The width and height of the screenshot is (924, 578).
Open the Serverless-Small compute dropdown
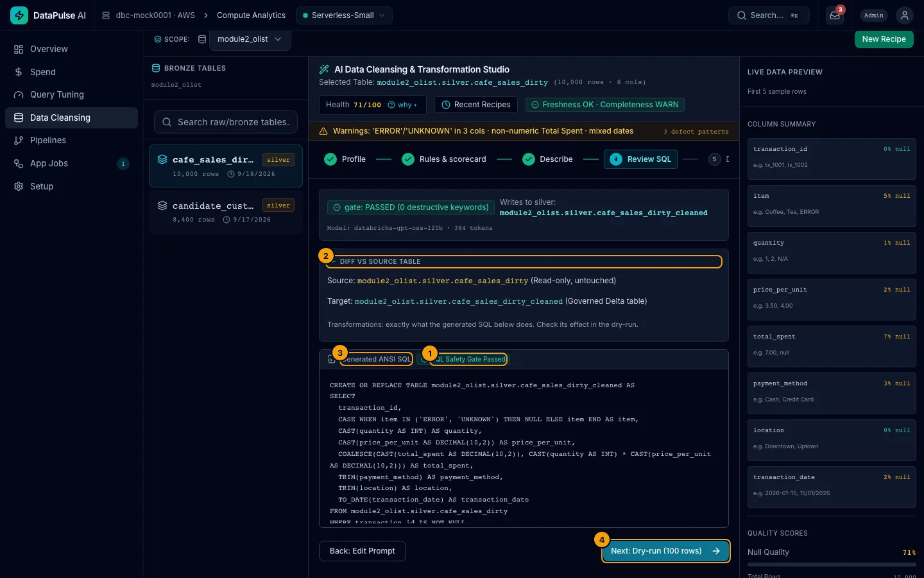[344, 15]
